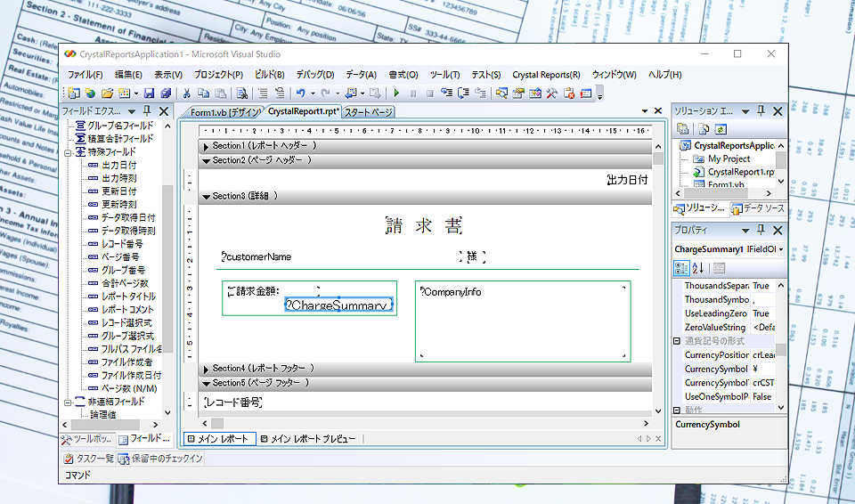Collapse Section3 (詳細) triangle
Viewport: 855px width, 504px height.
pos(206,197)
